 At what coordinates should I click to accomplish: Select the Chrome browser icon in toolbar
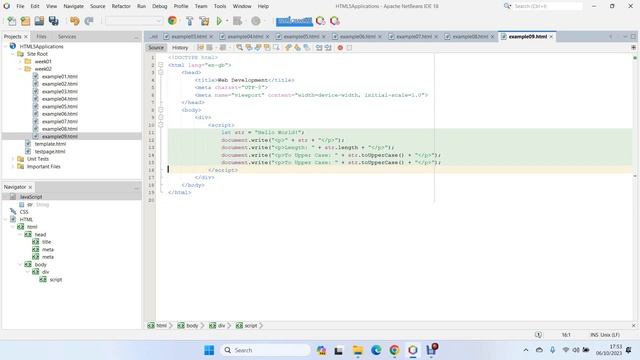[x=173, y=21]
